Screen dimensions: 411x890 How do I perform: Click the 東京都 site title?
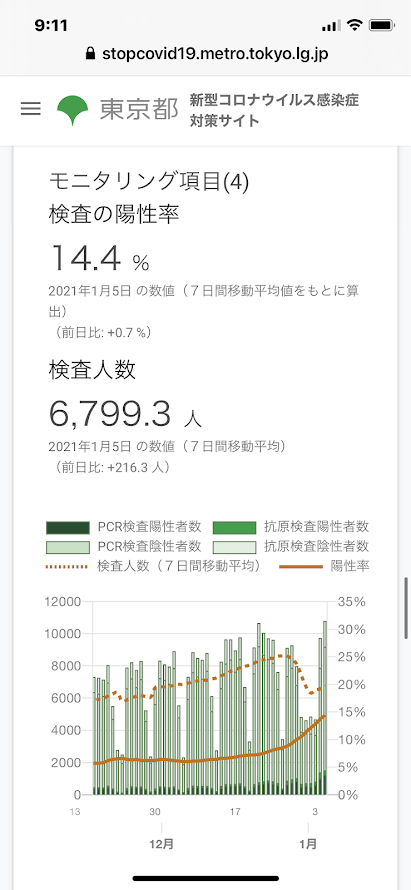(x=139, y=110)
